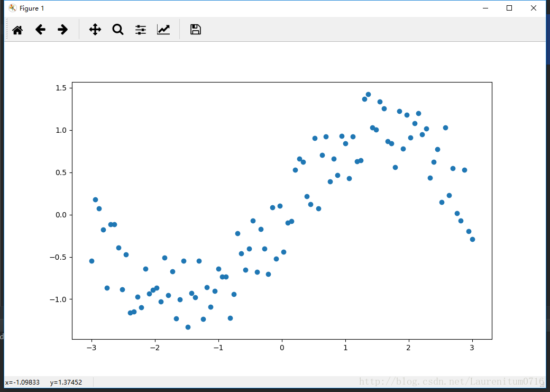
Task: Open Configure subplots sliders icon
Action: click(x=141, y=30)
